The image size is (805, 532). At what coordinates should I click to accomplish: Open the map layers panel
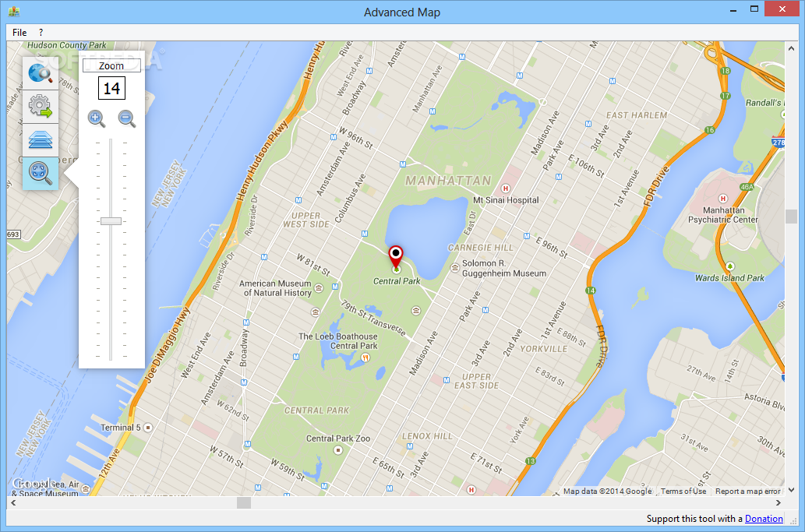[40, 139]
